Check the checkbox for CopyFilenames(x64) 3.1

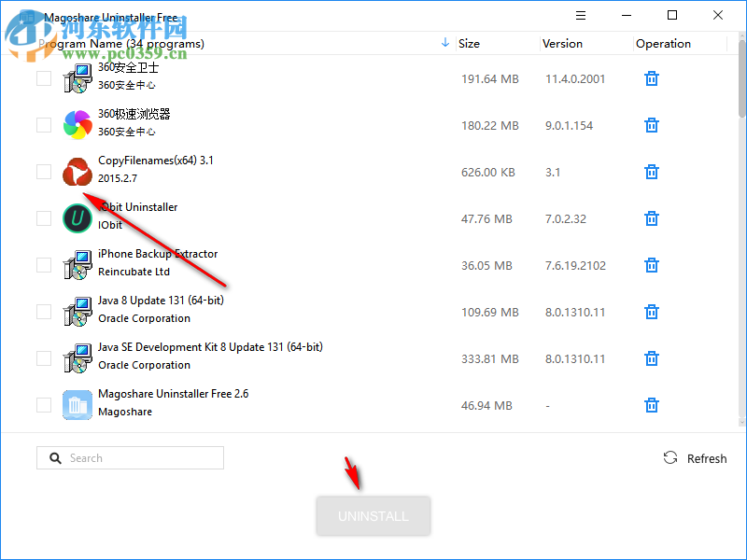pos(43,171)
